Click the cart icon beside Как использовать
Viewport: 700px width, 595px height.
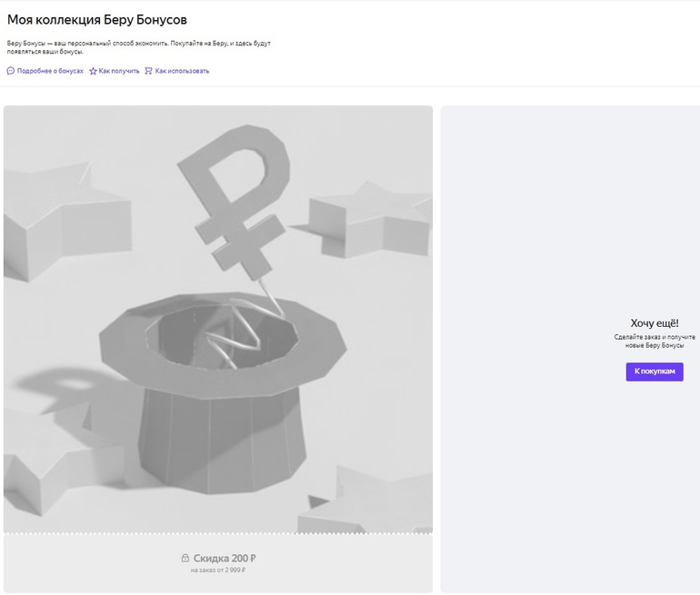149,71
